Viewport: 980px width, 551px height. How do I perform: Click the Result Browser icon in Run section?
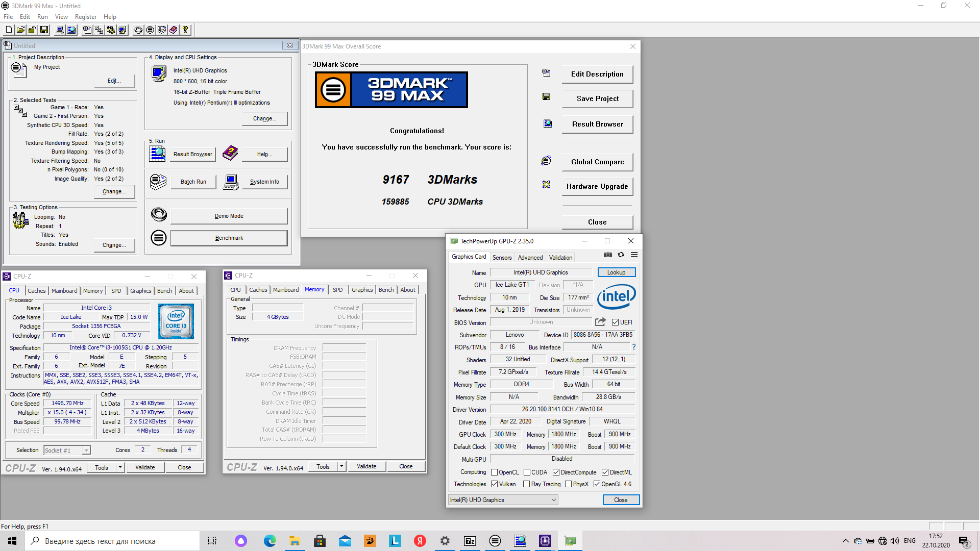[x=158, y=154]
